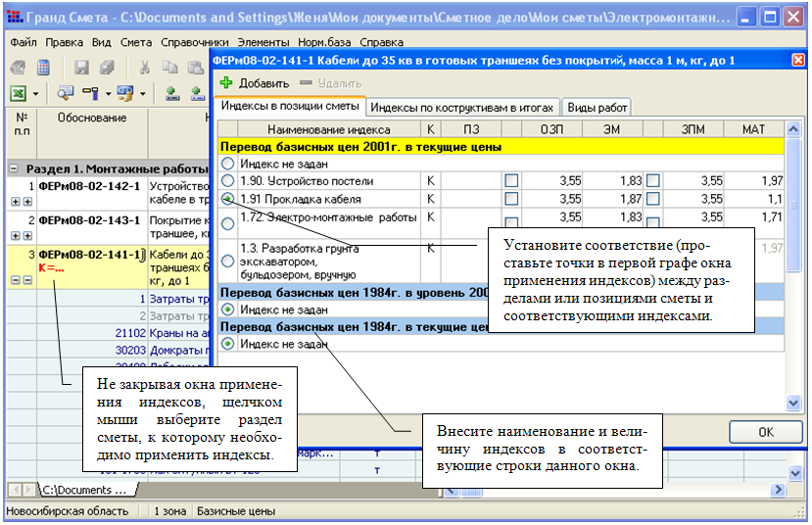Click the Удалить button
The height and width of the screenshot is (525, 812).
click(x=331, y=83)
